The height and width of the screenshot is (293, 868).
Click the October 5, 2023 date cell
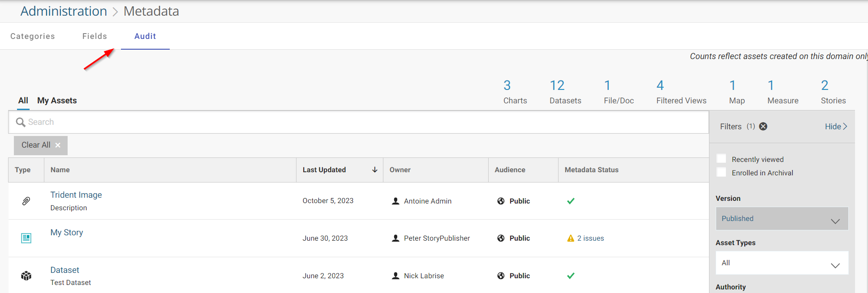pyautogui.click(x=328, y=201)
